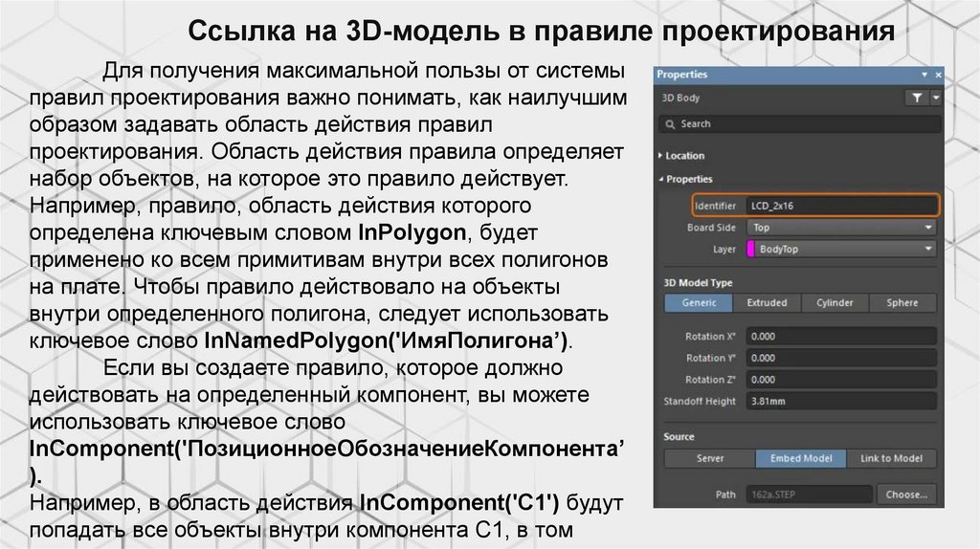Close the Properties panel
980x549 pixels.
point(938,74)
